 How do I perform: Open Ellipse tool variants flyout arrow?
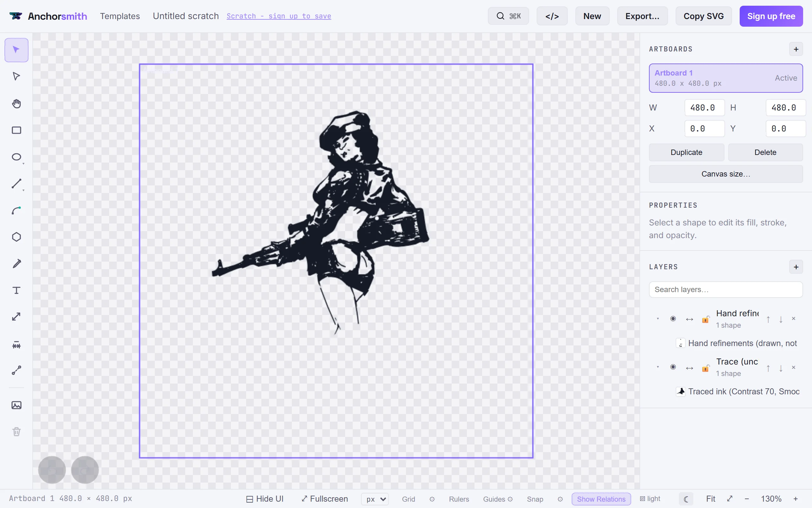(23, 164)
